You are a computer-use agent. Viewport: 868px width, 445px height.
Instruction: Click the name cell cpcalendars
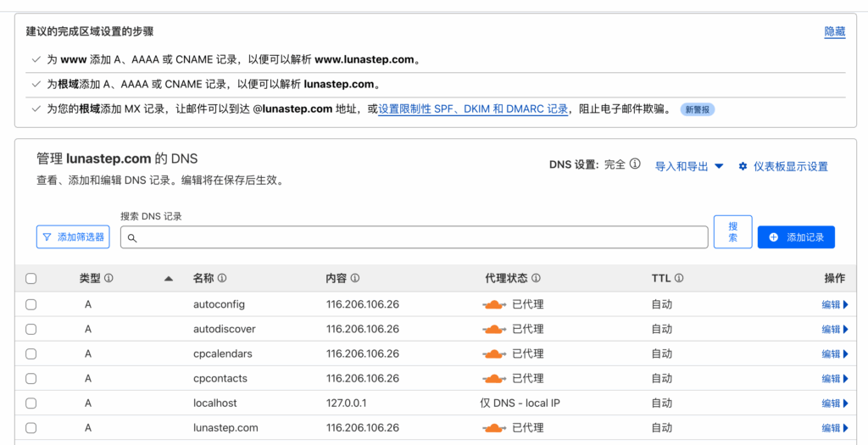tap(223, 353)
